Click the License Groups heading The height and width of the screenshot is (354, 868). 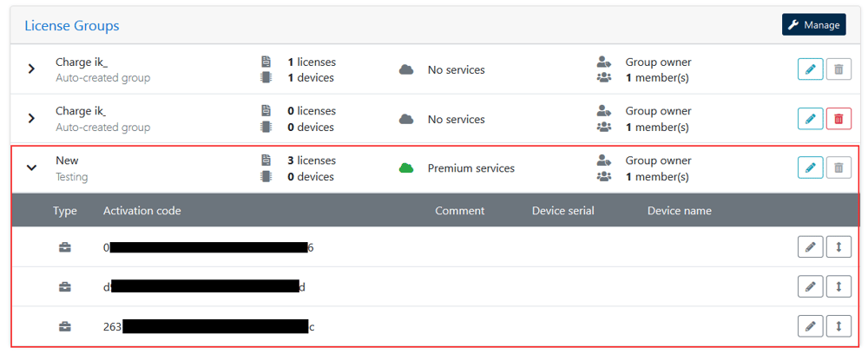pyautogui.click(x=72, y=26)
